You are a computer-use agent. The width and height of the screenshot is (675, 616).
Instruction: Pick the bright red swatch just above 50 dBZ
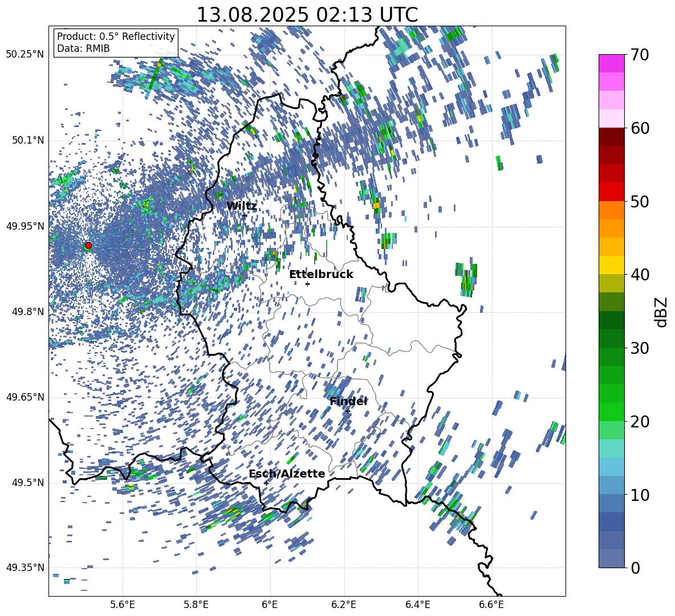pyautogui.click(x=611, y=192)
